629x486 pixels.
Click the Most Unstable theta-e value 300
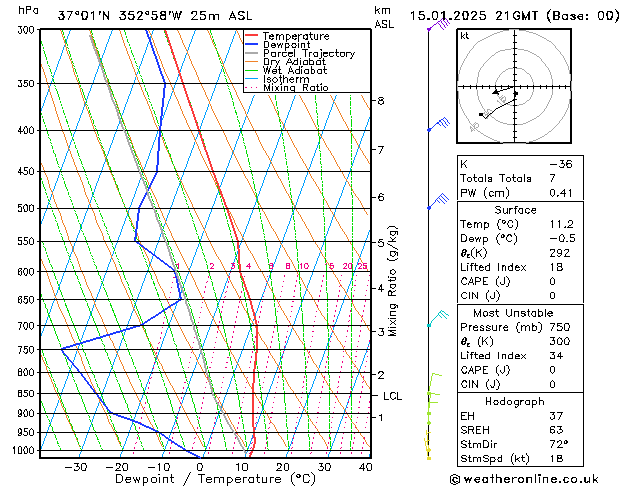coord(560,341)
